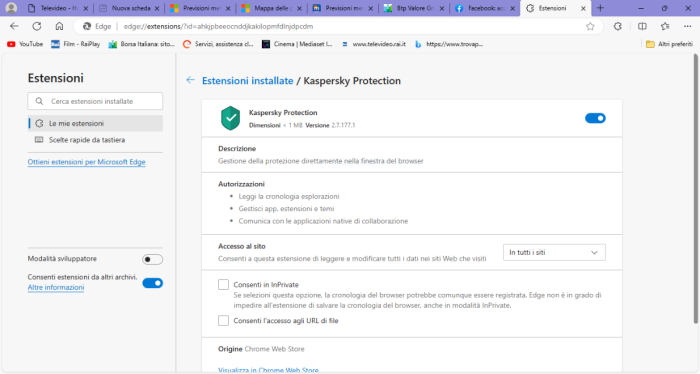Open Film - RaiPlay bookmark
Viewport: 700px width, 374px height.
75,44
